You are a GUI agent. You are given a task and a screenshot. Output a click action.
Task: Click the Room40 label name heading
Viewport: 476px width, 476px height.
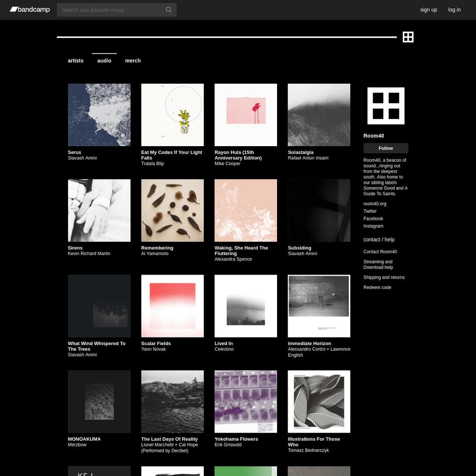[374, 136]
